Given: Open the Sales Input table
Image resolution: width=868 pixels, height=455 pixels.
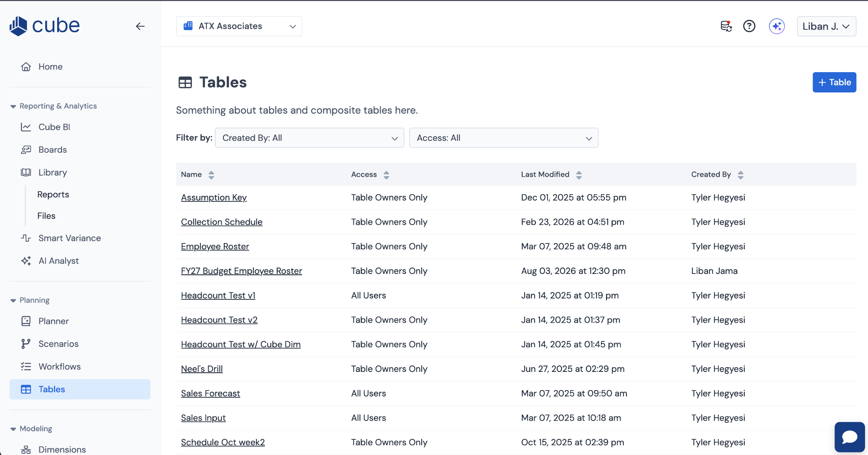Looking at the screenshot, I should pyautogui.click(x=203, y=418).
